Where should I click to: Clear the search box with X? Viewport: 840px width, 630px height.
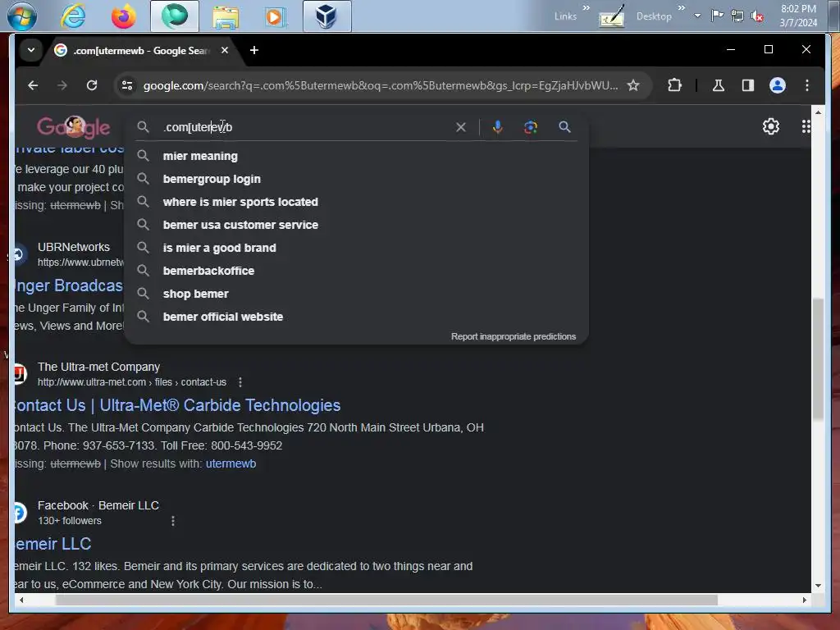pos(461,127)
